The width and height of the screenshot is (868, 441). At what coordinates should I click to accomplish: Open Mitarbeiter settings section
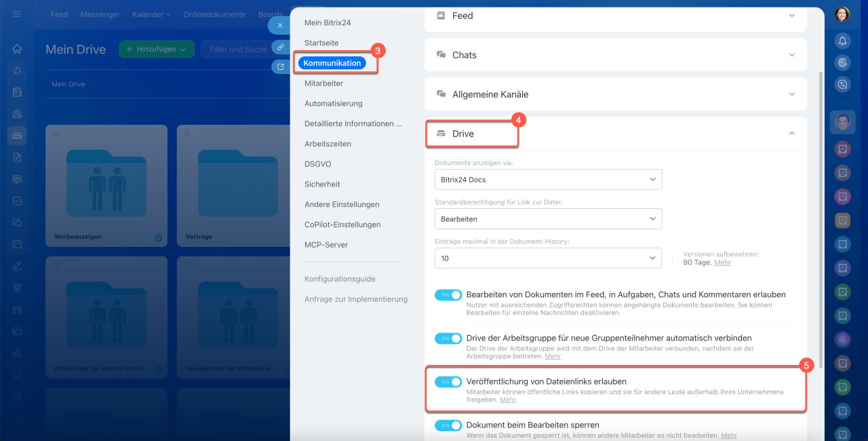[x=323, y=83]
